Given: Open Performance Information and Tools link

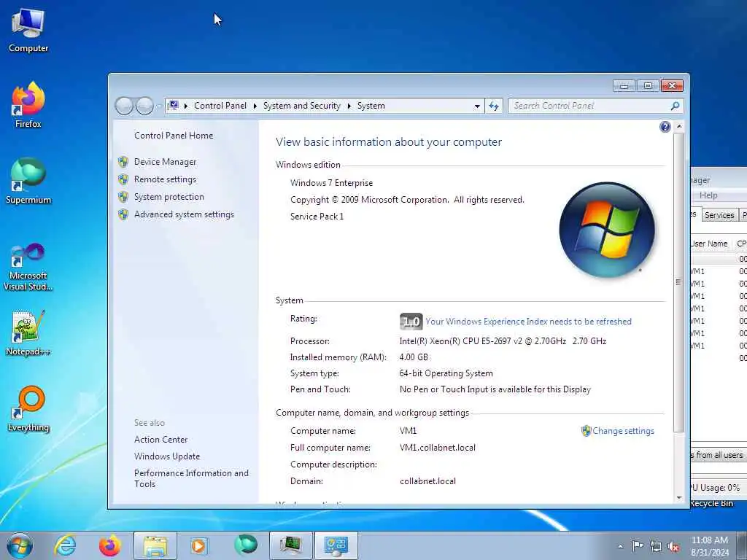Looking at the screenshot, I should pyautogui.click(x=191, y=478).
